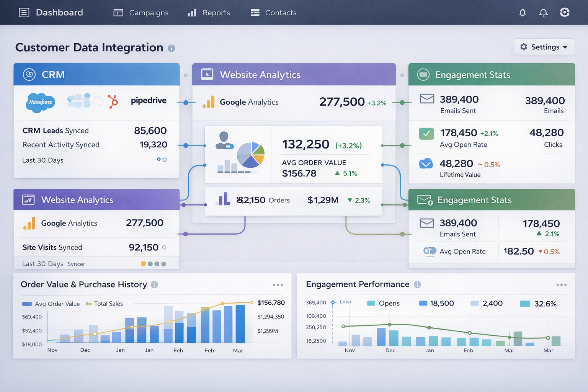Click the bar chart icon beside 82,150 Orders
The width and height of the screenshot is (588, 392).
click(x=223, y=199)
